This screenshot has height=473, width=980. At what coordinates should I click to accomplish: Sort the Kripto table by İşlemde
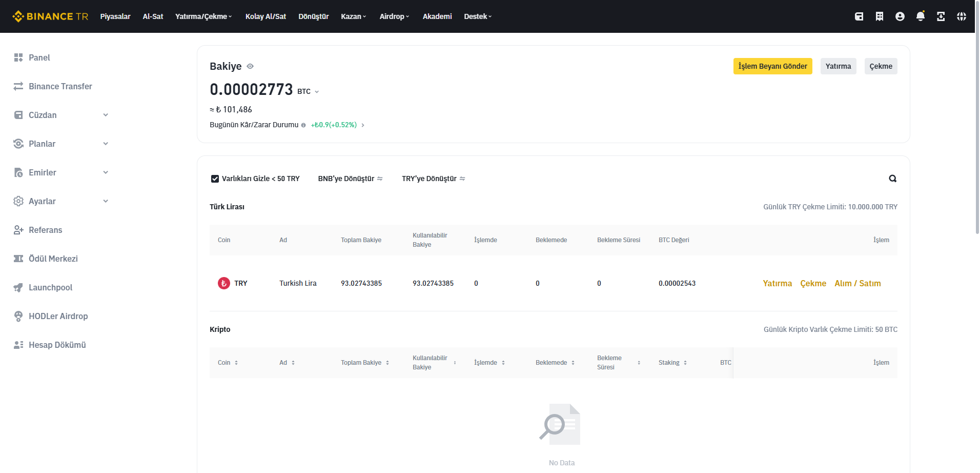pyautogui.click(x=503, y=363)
